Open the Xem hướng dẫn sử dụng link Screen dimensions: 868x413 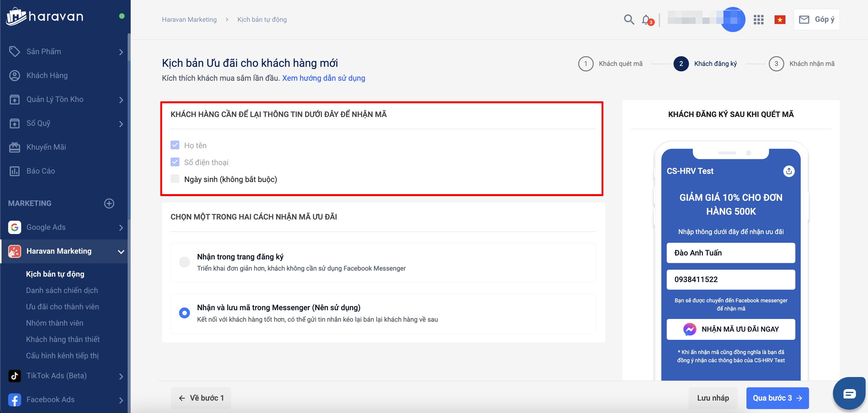pyautogui.click(x=324, y=78)
